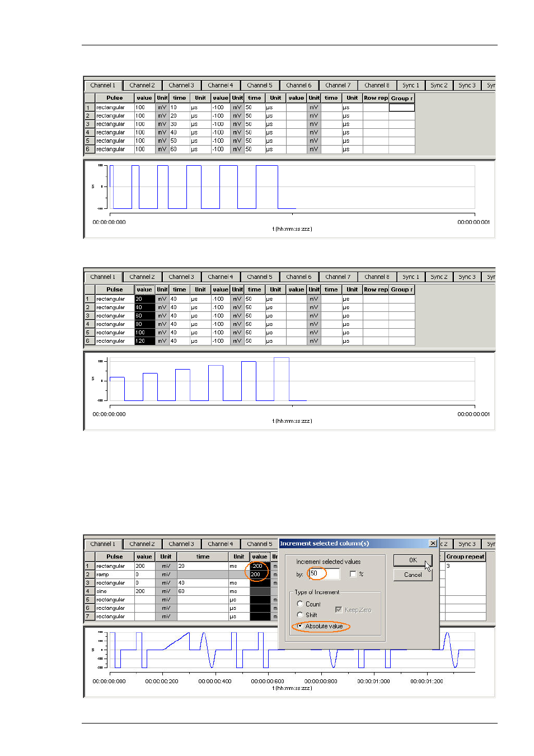Click Group repeat cell '3' in bottom table
The width and height of the screenshot is (534, 756).
465,566
